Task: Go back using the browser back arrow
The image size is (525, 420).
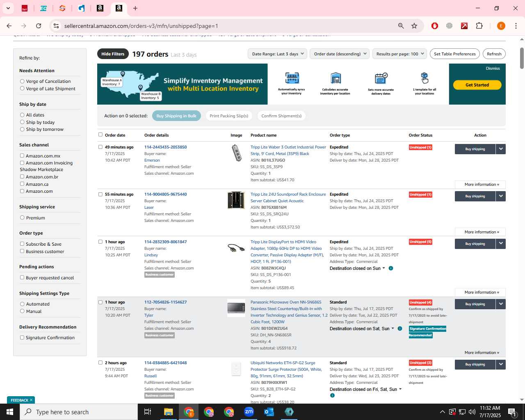Action: [9, 26]
